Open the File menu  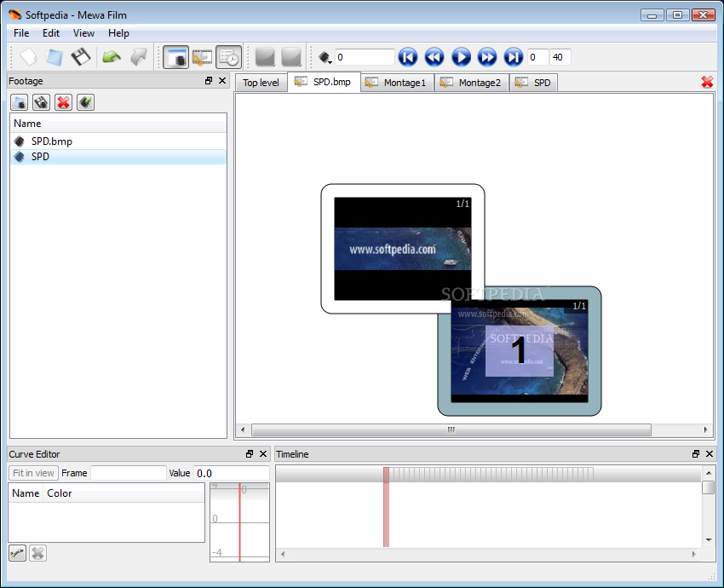coord(21,33)
